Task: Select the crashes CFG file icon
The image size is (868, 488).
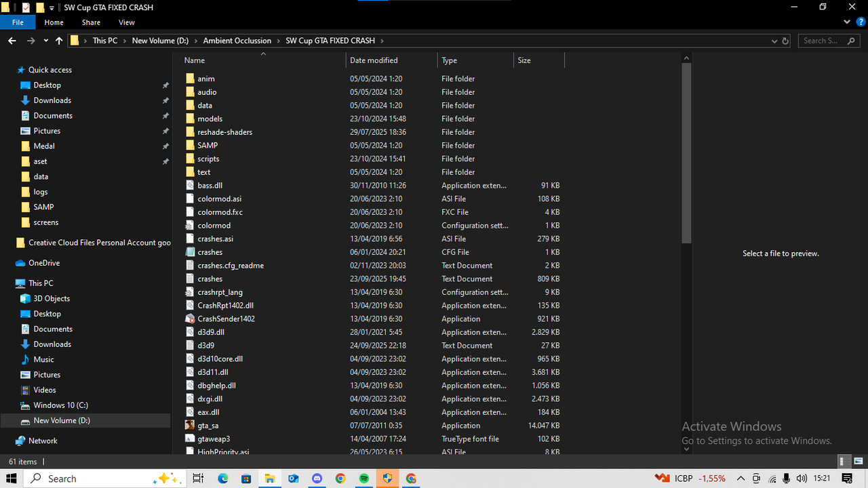Action: (190, 252)
